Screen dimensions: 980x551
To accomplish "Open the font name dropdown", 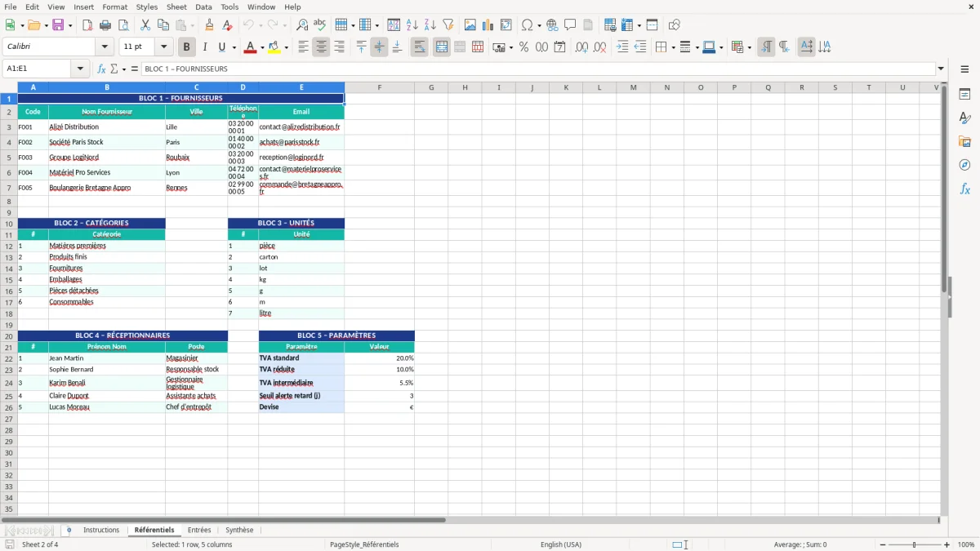I will [105, 47].
